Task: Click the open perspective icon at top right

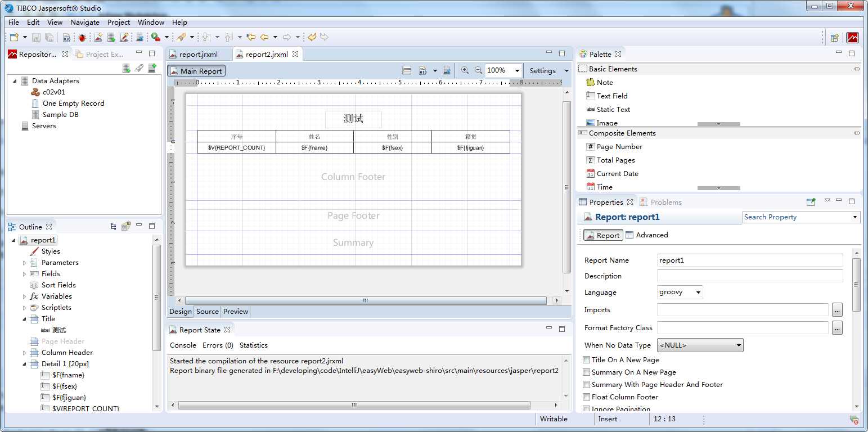Action: pos(835,38)
